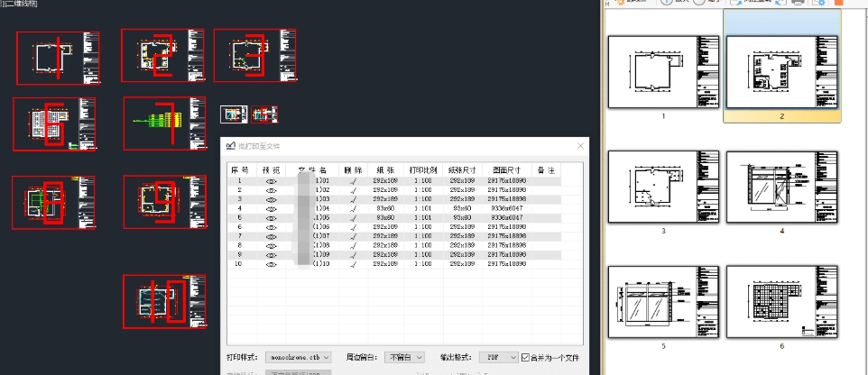Click sequence number 8 in the file list

(240, 245)
